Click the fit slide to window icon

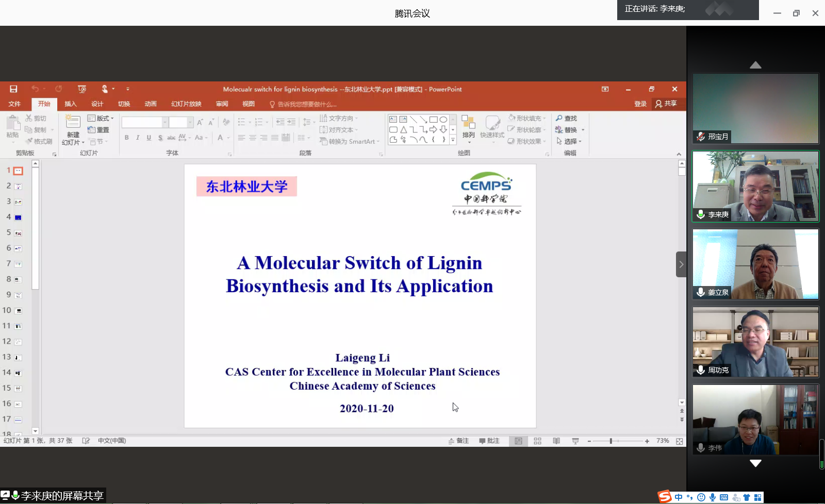coord(680,441)
